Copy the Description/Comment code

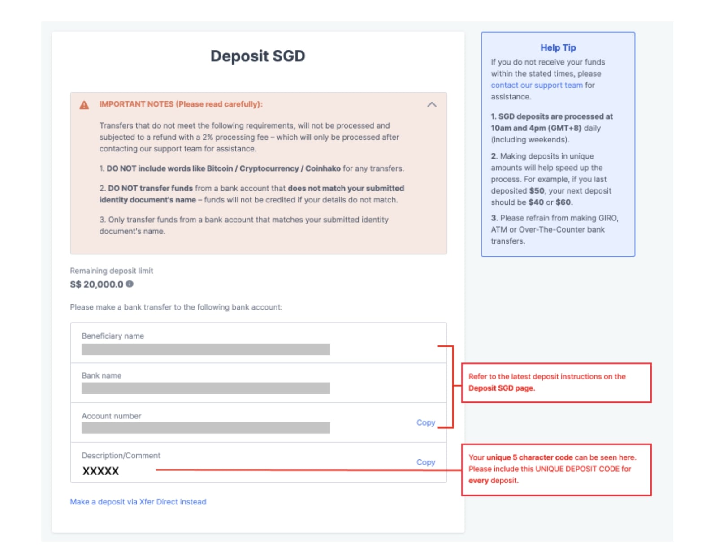[426, 462]
